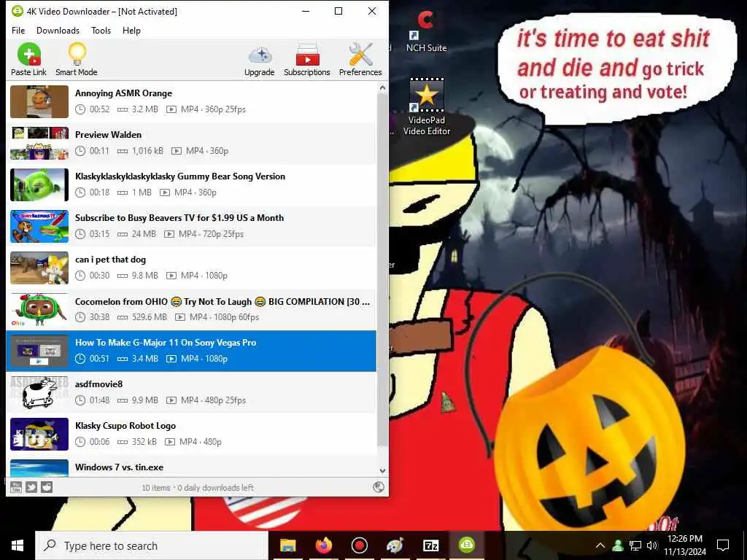747x560 pixels.
Task: Open 7-Zip from taskbar
Action: tap(430, 545)
